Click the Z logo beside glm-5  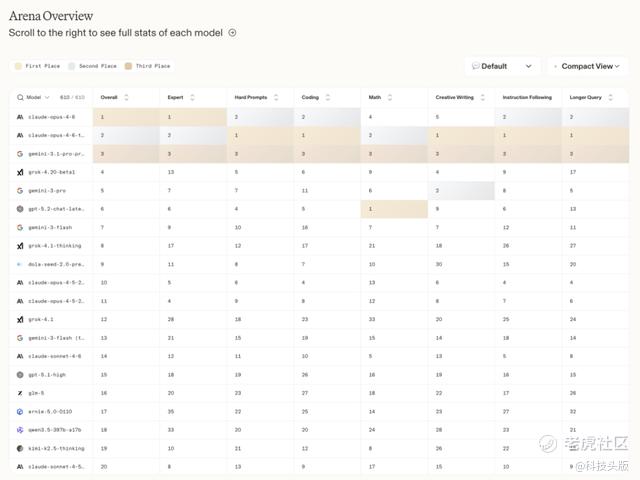coord(20,393)
